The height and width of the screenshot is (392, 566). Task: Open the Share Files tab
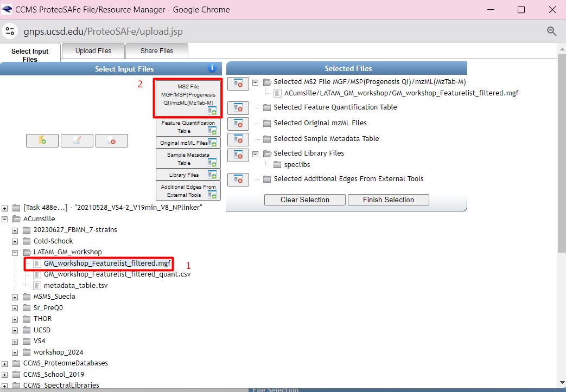[x=157, y=51]
